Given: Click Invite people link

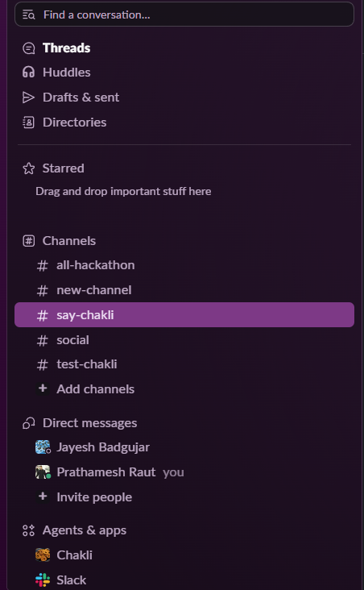Looking at the screenshot, I should click(94, 497).
